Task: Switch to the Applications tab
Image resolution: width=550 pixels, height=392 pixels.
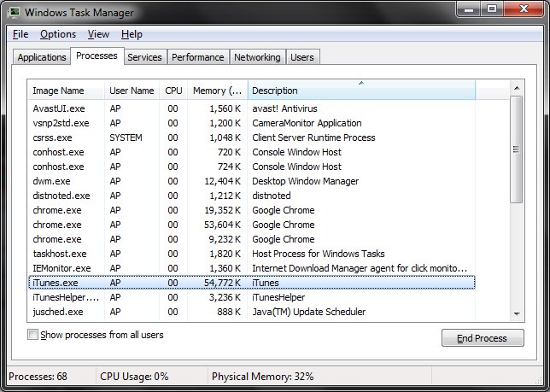Action: coord(42,57)
